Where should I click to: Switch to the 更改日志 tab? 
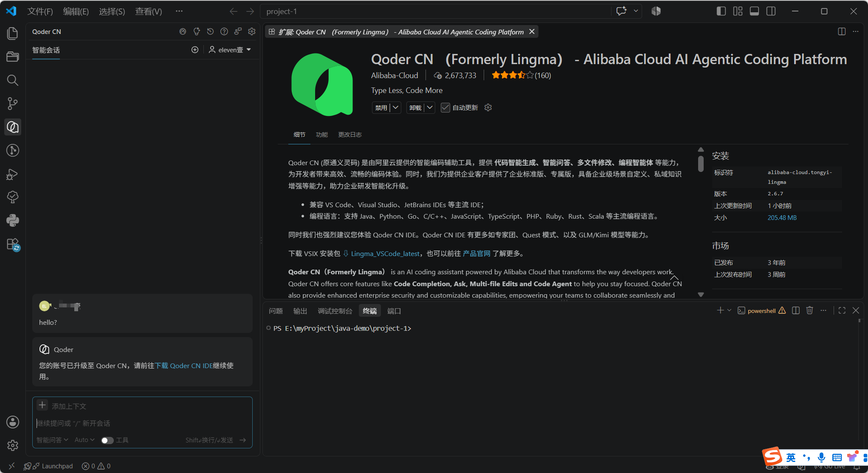[350, 135]
